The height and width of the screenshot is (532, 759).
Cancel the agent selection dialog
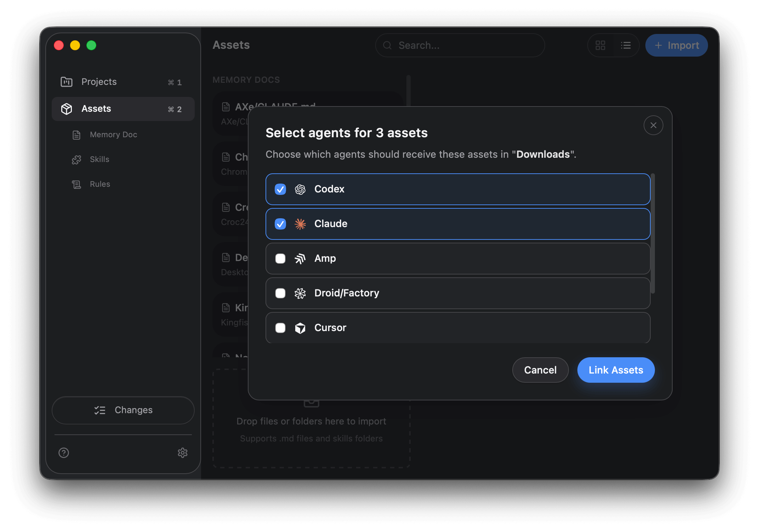pos(540,370)
